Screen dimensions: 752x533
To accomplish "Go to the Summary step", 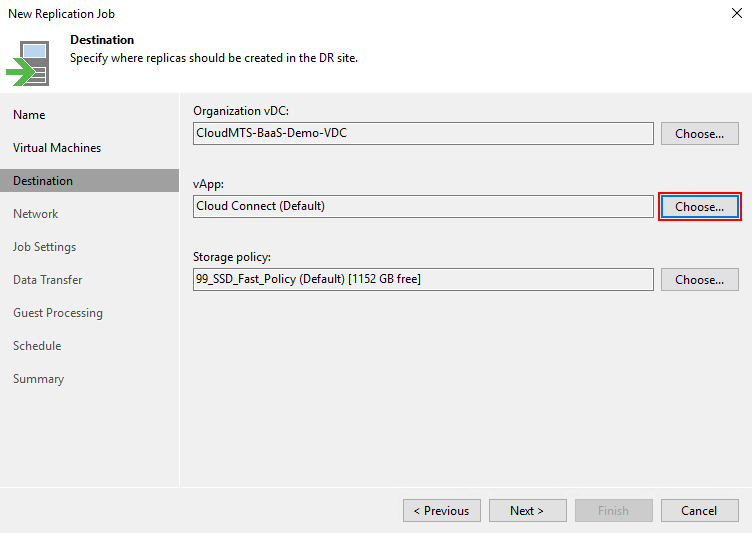I will 38,379.
